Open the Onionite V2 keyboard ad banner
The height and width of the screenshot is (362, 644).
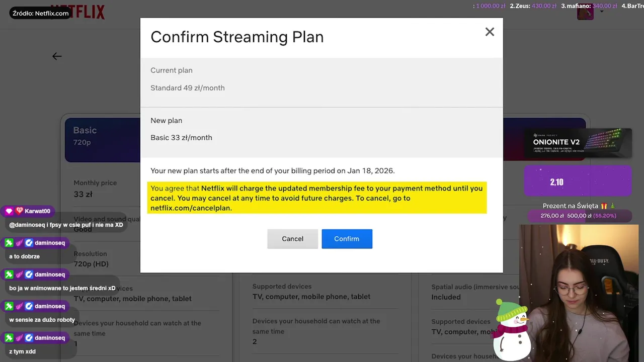pyautogui.click(x=578, y=143)
